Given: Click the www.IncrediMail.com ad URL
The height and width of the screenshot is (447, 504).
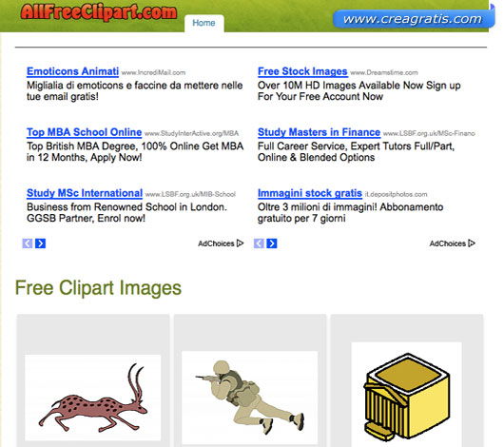Looking at the screenshot, I should tap(153, 72).
